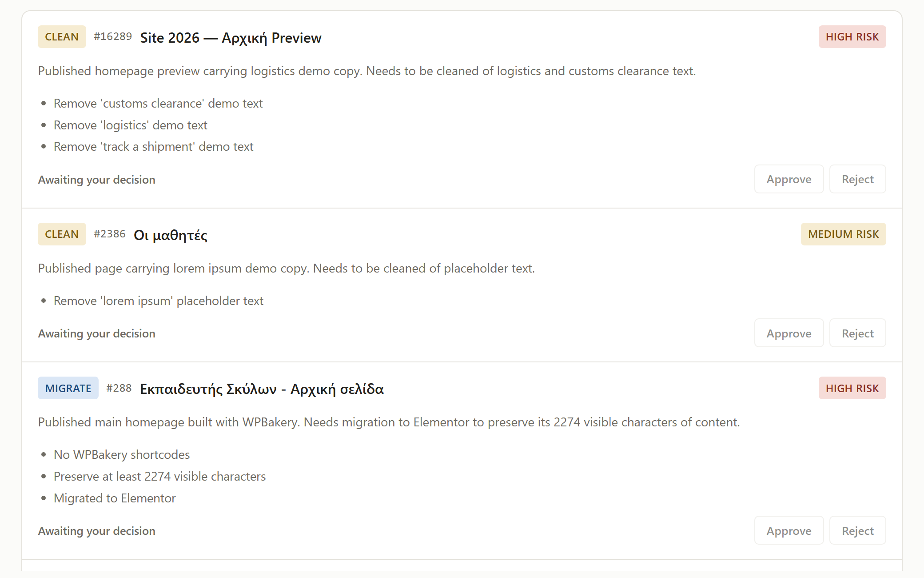Open Εκπαιδευτής Σκύλων - Αρχική σελίδα title
This screenshot has height=578, width=924.
click(x=262, y=389)
